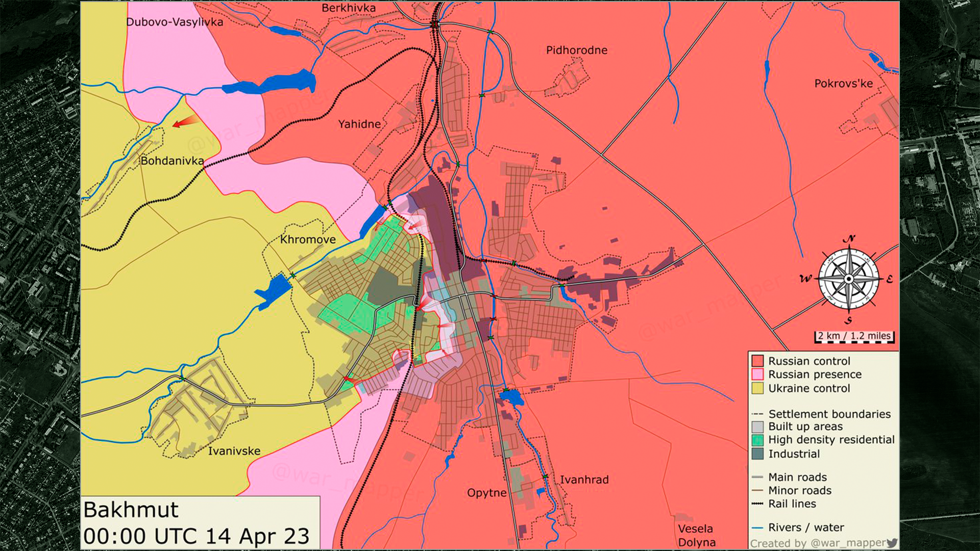Click the Khromove settlement label
980x551 pixels.
click(308, 239)
